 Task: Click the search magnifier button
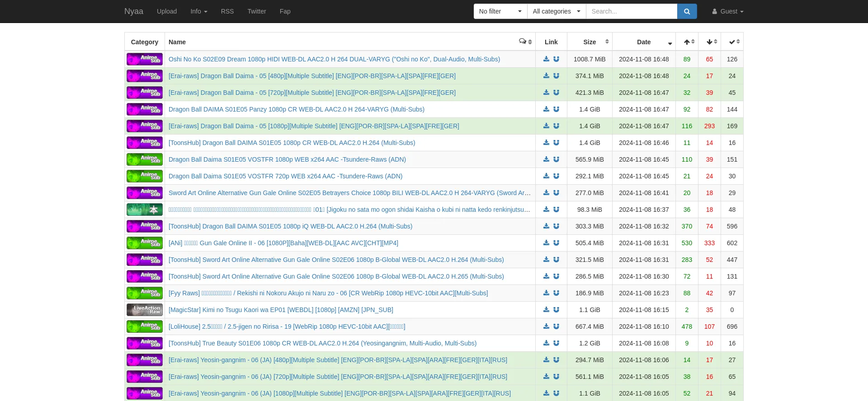coord(687,11)
